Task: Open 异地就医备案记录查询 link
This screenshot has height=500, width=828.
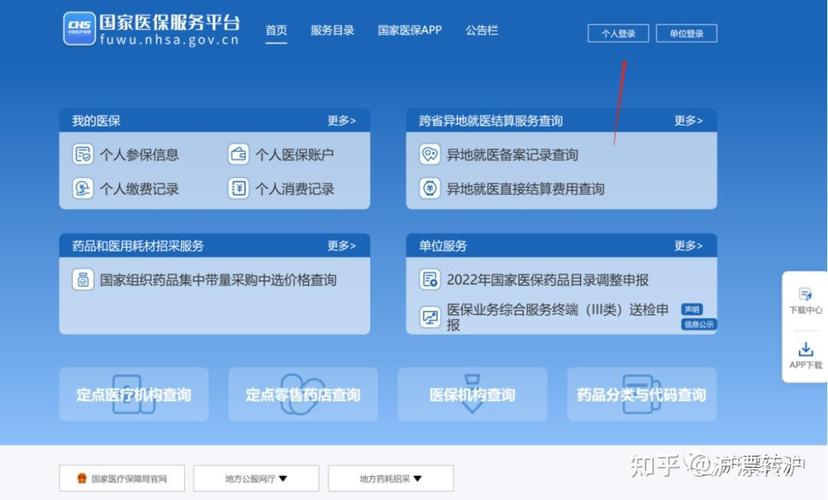Action: 512,155
